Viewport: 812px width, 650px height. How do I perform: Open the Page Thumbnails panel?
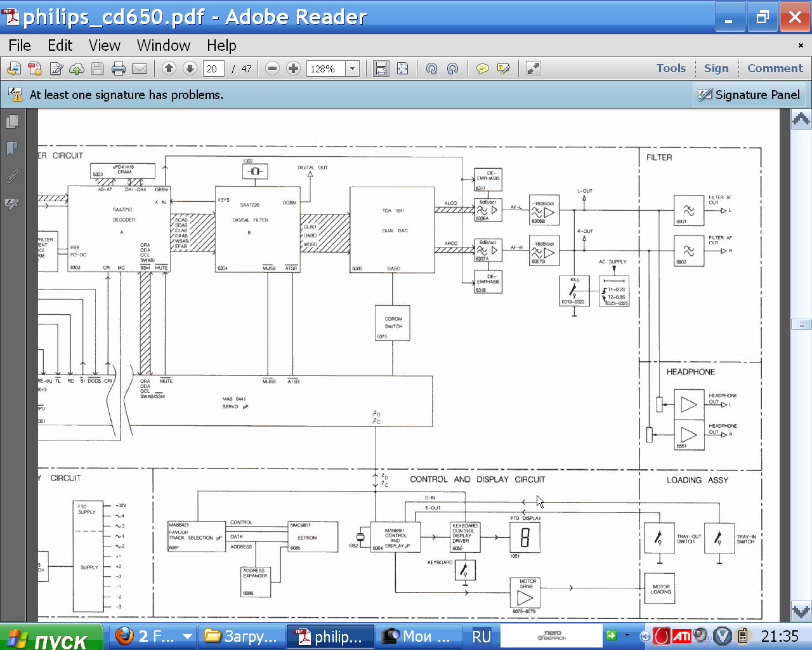click(x=12, y=121)
